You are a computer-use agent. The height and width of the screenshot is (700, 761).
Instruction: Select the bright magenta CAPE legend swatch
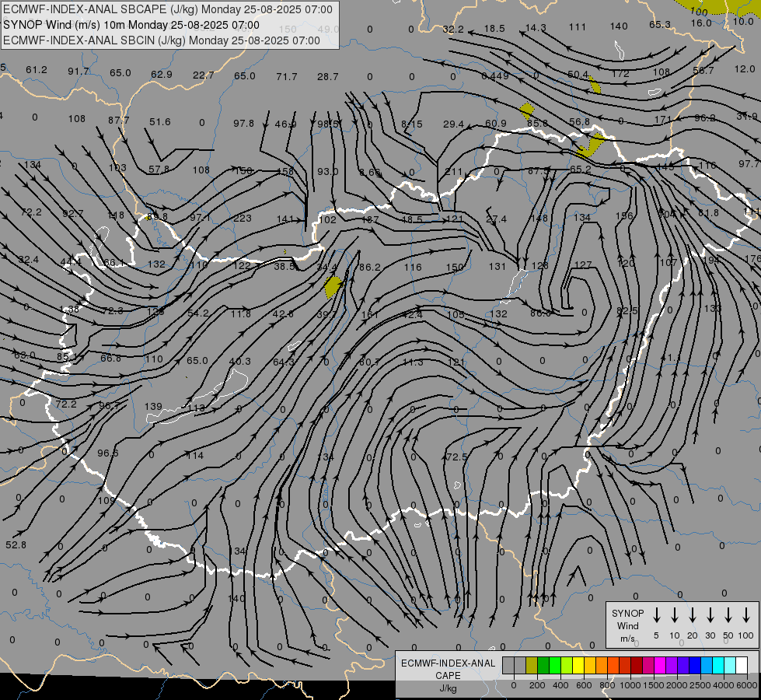(660, 666)
